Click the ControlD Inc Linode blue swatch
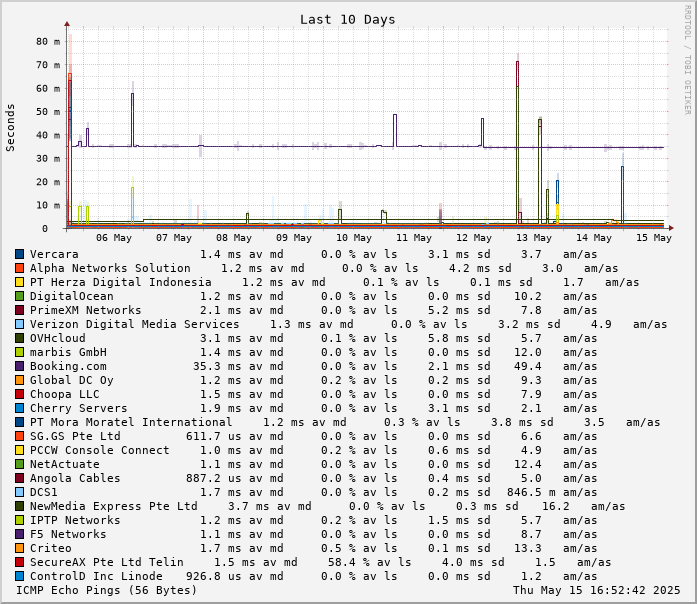This screenshot has width=697, height=604. pos(19,576)
